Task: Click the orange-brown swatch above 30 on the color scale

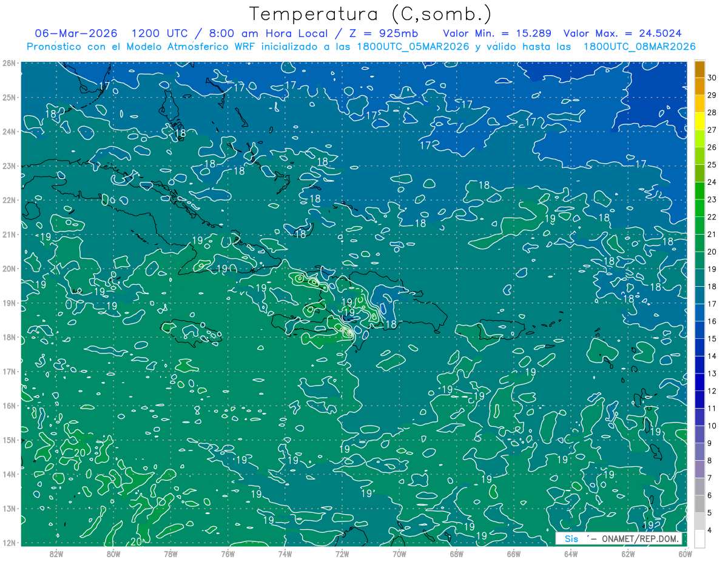Action: point(699,70)
